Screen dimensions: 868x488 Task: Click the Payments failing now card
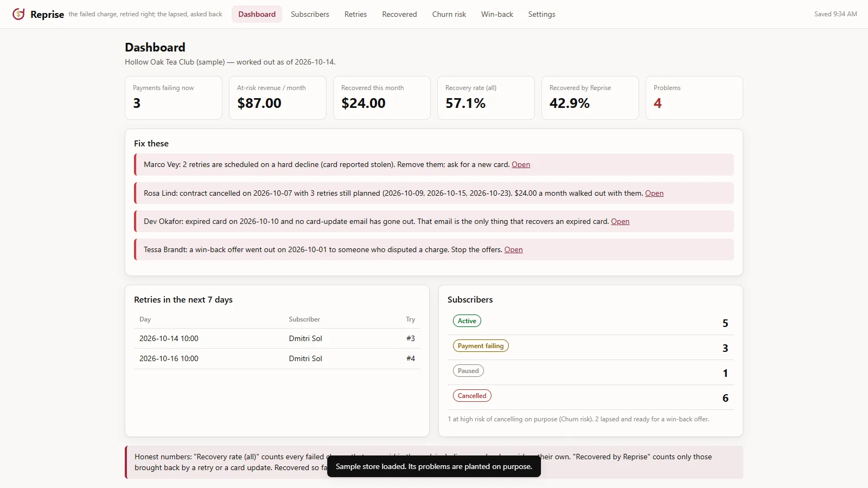click(x=174, y=98)
